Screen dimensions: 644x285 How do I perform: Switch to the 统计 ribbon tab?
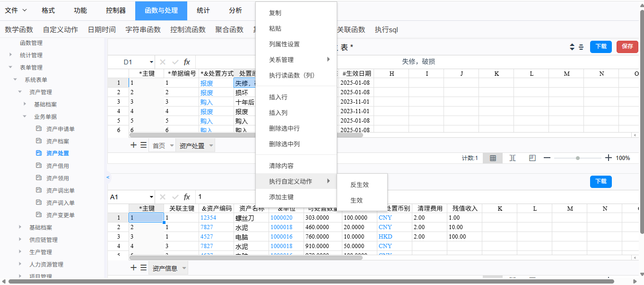(203, 10)
